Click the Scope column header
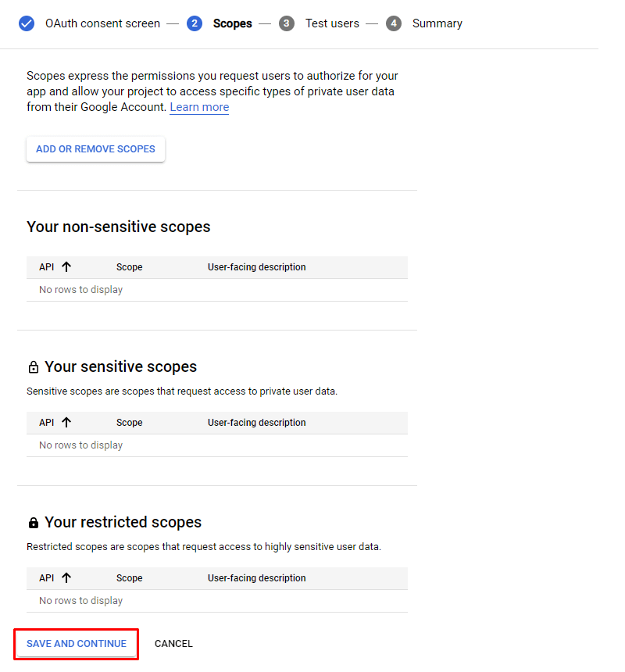 (x=129, y=266)
